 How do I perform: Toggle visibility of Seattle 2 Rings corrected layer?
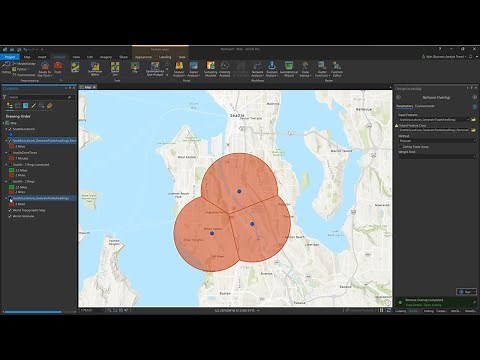[10, 164]
